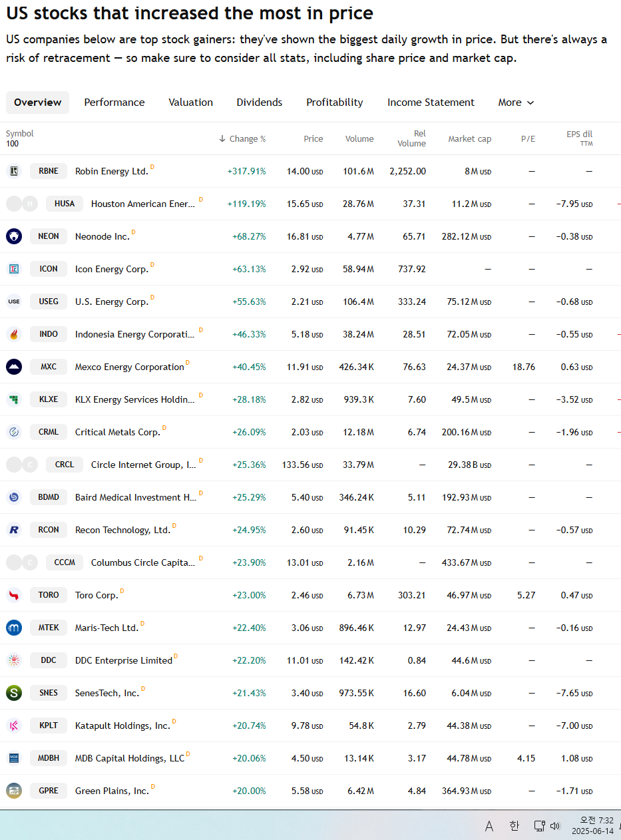Click the Circle Internet Group placeholder logo
This screenshot has width=621, height=840.
pyautogui.click(x=22, y=465)
